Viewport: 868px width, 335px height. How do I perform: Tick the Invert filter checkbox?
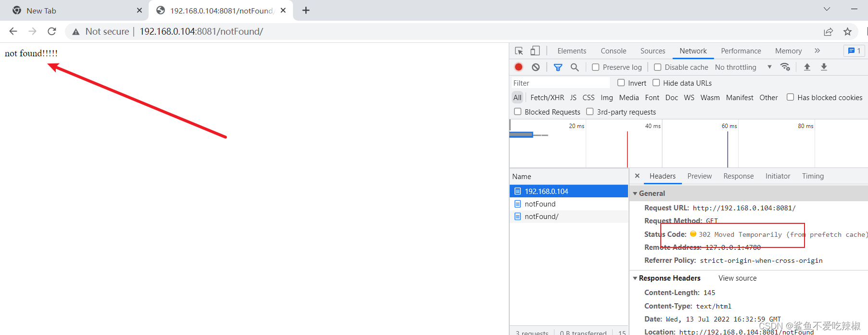coord(621,83)
